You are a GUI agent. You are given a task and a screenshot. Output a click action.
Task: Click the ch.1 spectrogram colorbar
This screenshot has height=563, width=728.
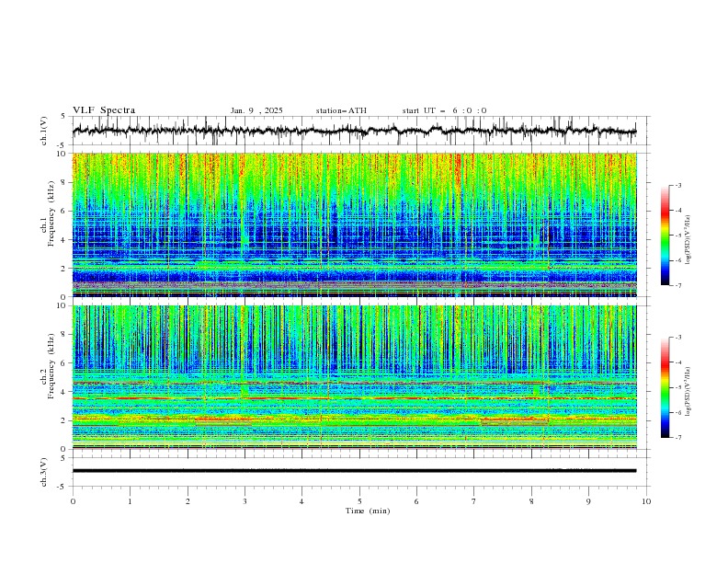665,236
